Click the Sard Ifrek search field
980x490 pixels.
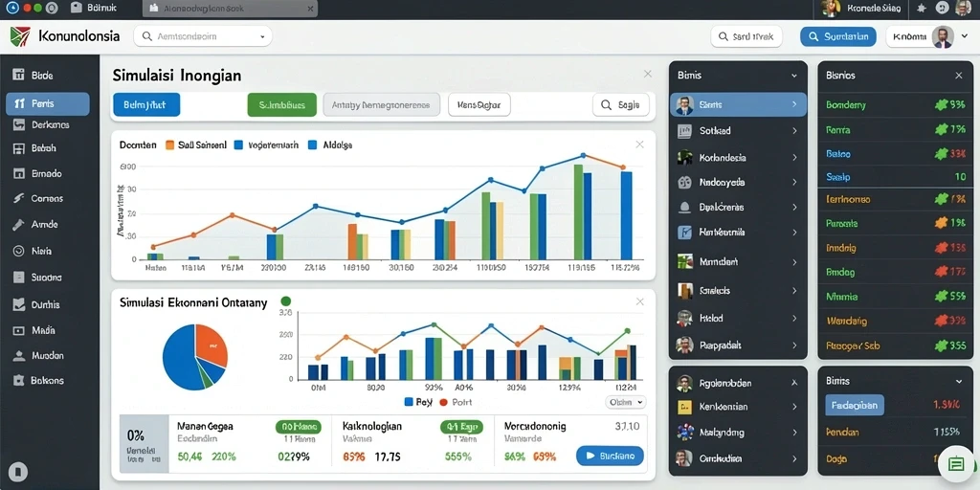(x=746, y=37)
